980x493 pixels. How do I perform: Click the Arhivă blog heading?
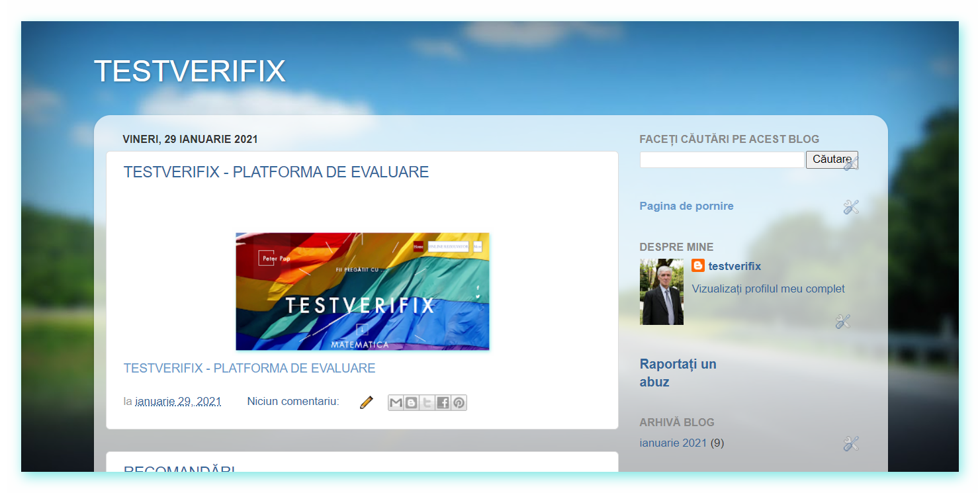677,422
